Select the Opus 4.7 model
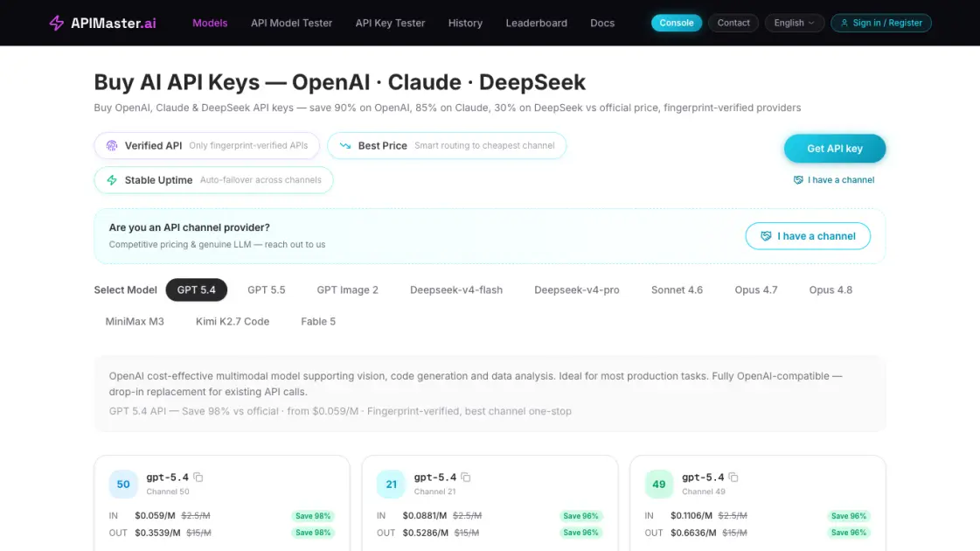Screen dimensions: 980x551 [755, 290]
